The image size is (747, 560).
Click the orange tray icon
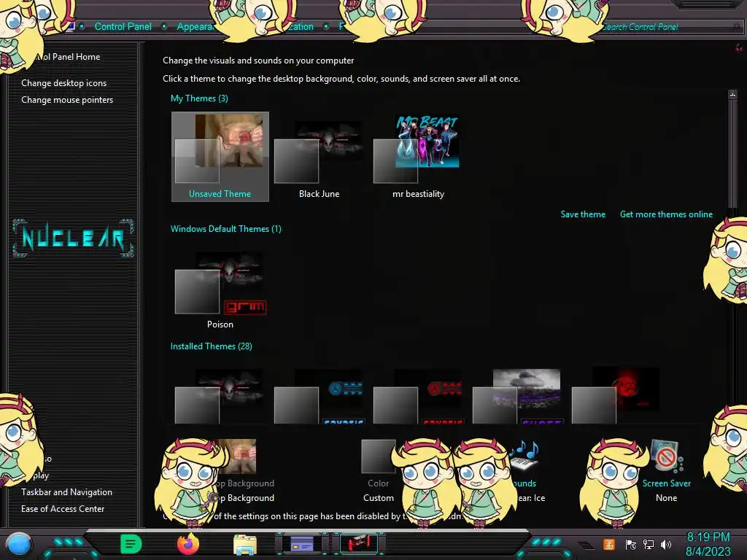(x=608, y=544)
